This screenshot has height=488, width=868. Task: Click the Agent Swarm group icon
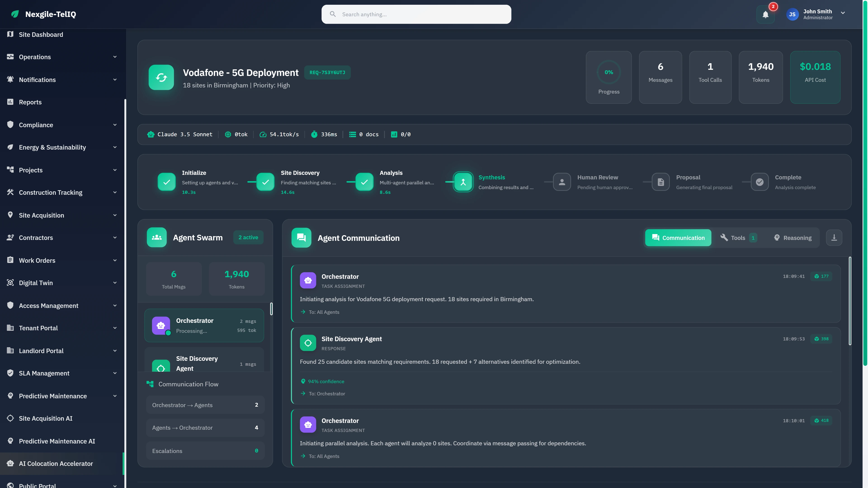coord(156,237)
